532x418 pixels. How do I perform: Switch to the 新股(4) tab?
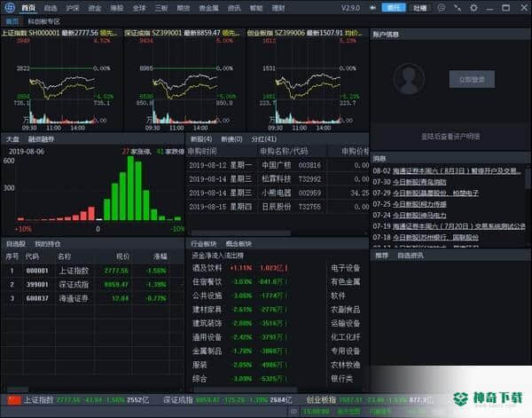pyautogui.click(x=201, y=139)
